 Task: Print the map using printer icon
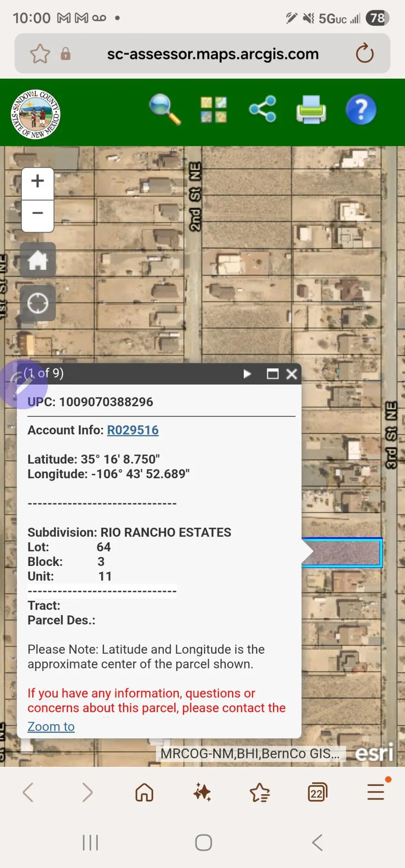[311, 110]
